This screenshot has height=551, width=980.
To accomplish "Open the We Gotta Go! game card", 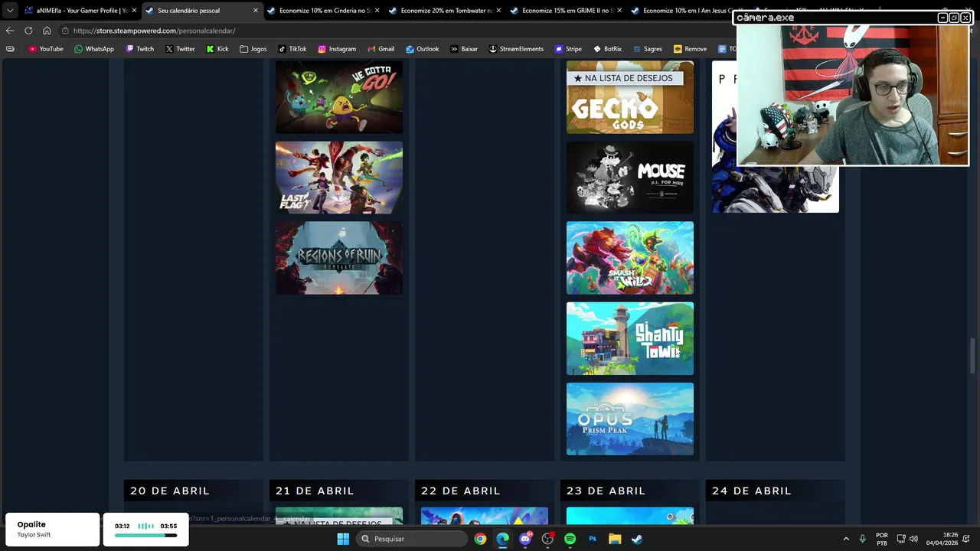I will pos(339,97).
